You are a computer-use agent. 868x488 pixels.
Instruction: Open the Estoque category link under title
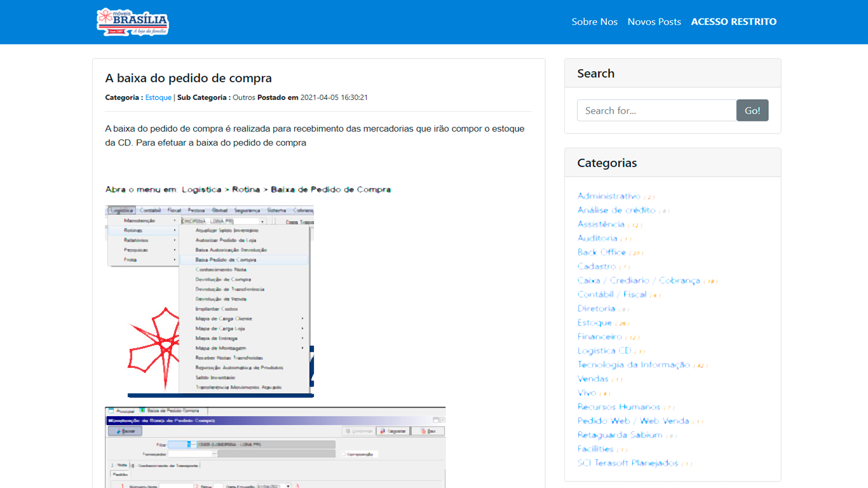[x=158, y=98]
